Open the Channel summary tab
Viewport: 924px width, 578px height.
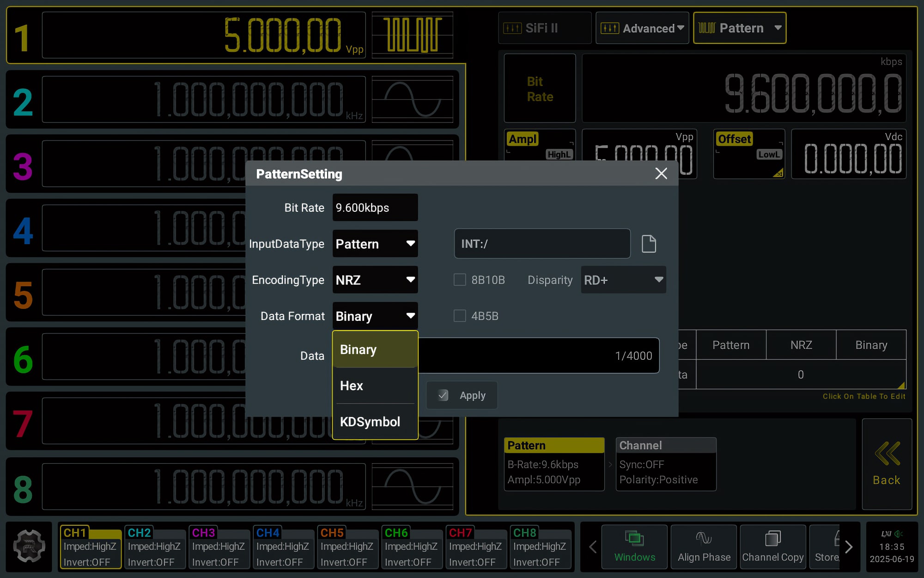click(x=666, y=464)
